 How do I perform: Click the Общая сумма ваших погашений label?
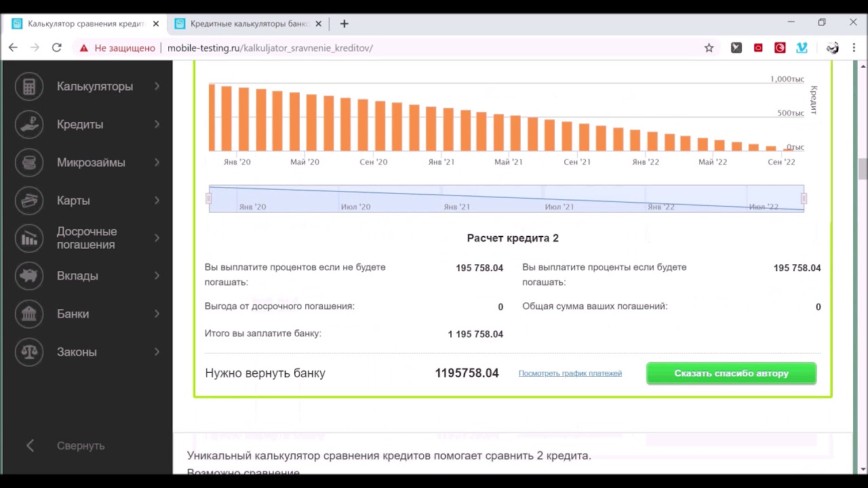tap(595, 306)
